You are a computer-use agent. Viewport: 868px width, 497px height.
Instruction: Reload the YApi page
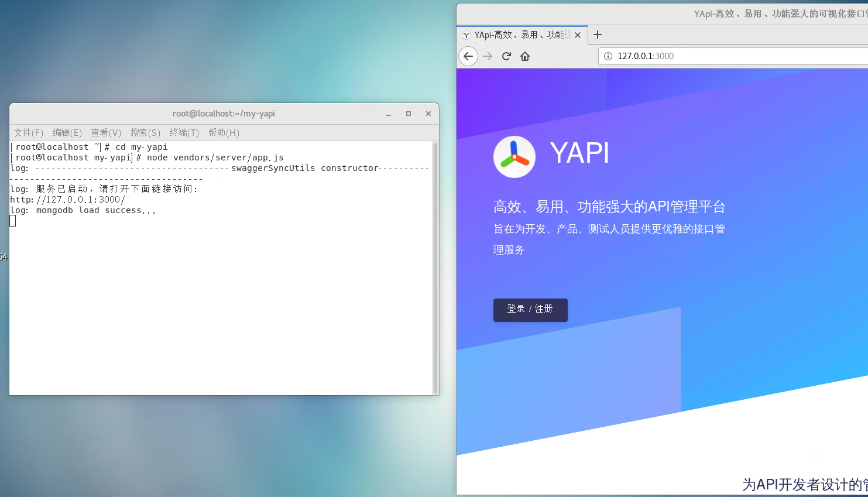point(506,56)
